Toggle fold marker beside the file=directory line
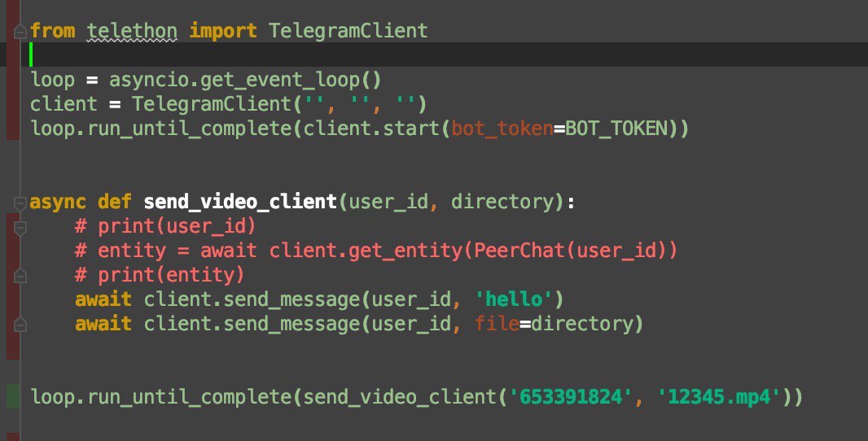This screenshot has height=441, width=868. (20, 324)
